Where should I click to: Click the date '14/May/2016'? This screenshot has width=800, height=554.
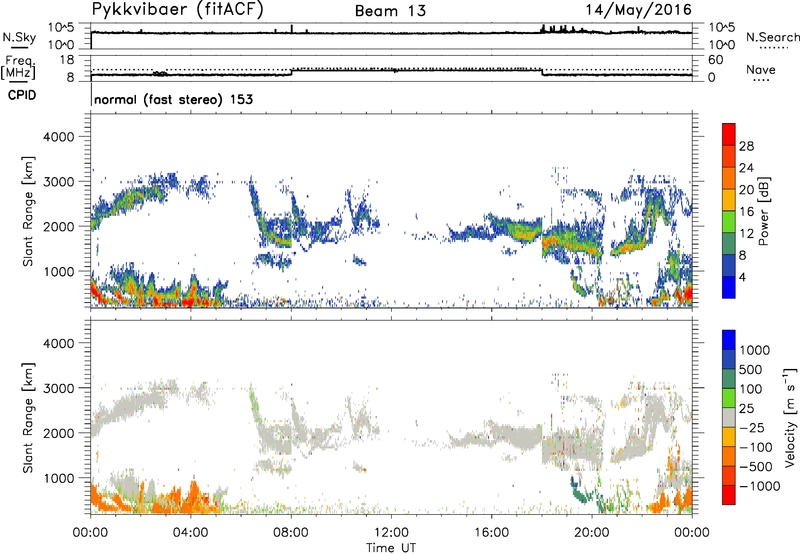coord(638,10)
